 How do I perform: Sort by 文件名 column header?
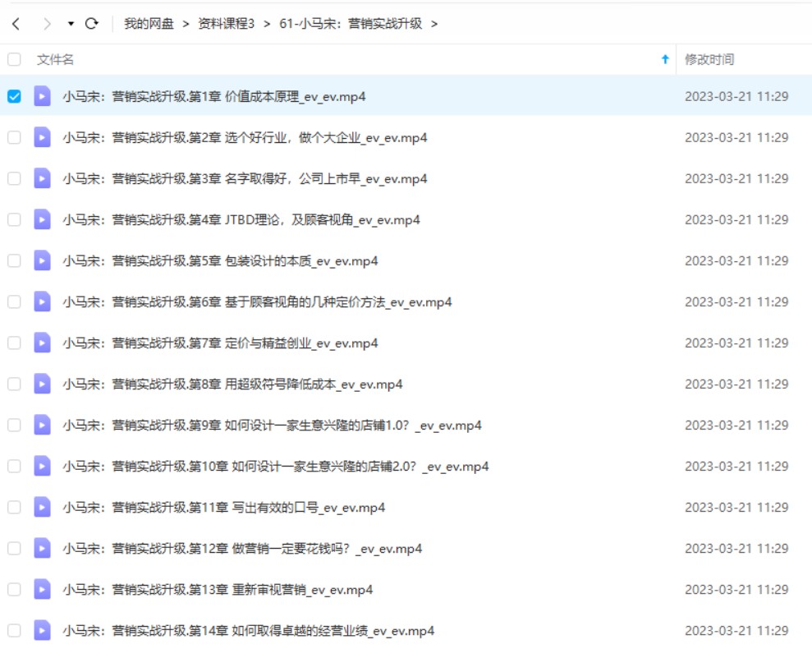(x=55, y=60)
